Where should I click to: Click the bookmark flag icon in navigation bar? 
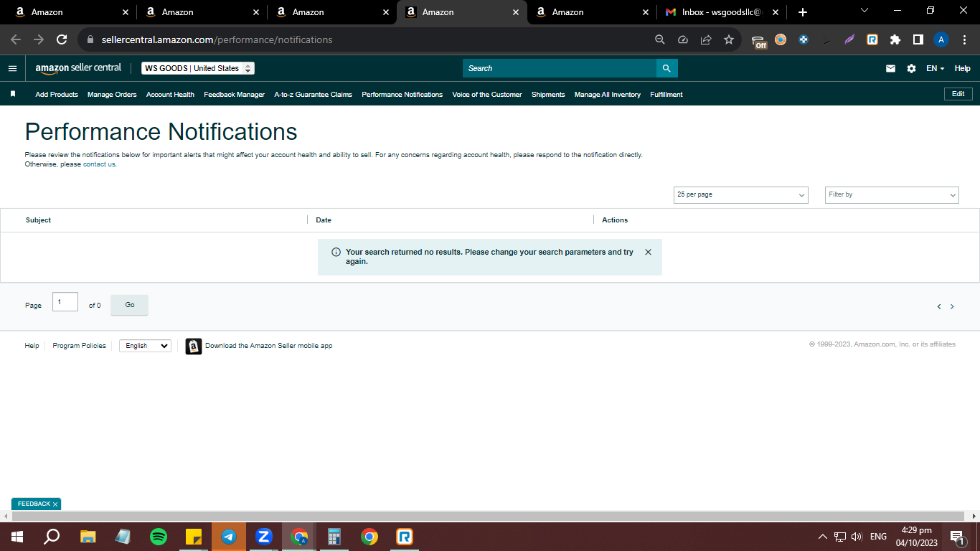(x=13, y=94)
